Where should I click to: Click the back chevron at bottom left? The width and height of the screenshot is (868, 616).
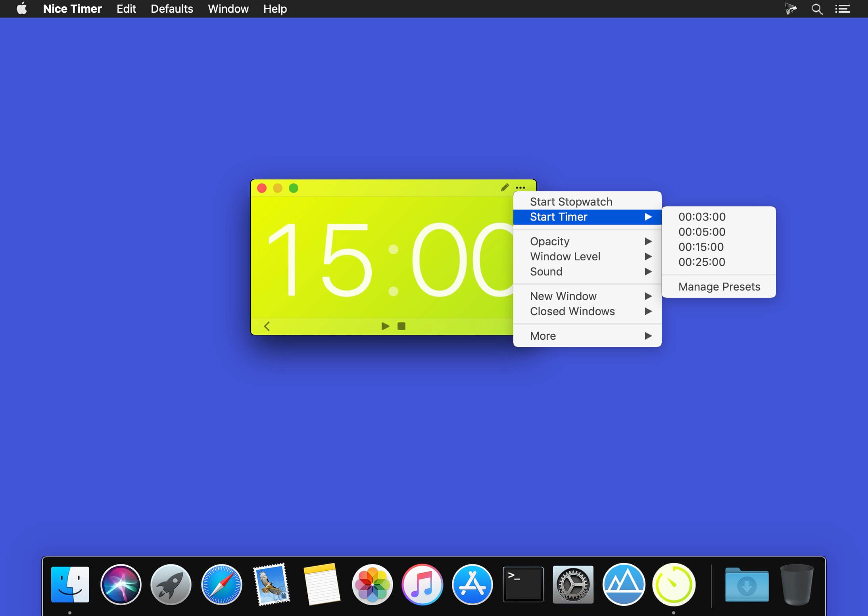coord(267,326)
